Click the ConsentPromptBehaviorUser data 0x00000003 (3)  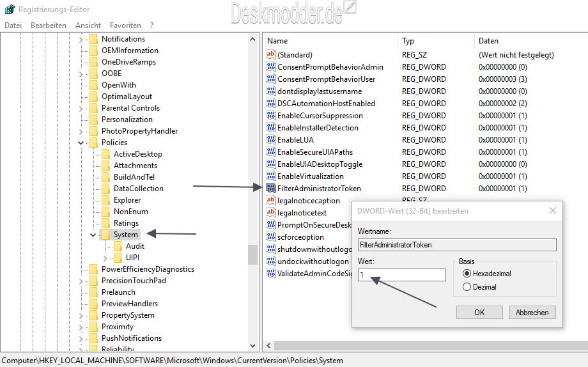coord(502,79)
